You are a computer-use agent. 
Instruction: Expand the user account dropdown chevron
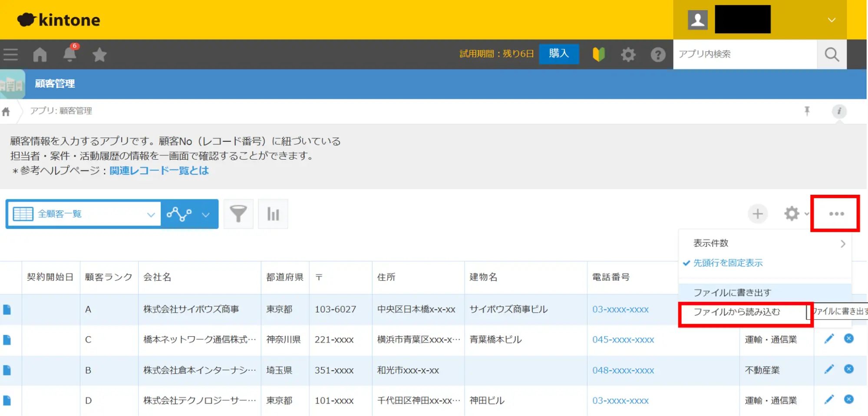[831, 20]
